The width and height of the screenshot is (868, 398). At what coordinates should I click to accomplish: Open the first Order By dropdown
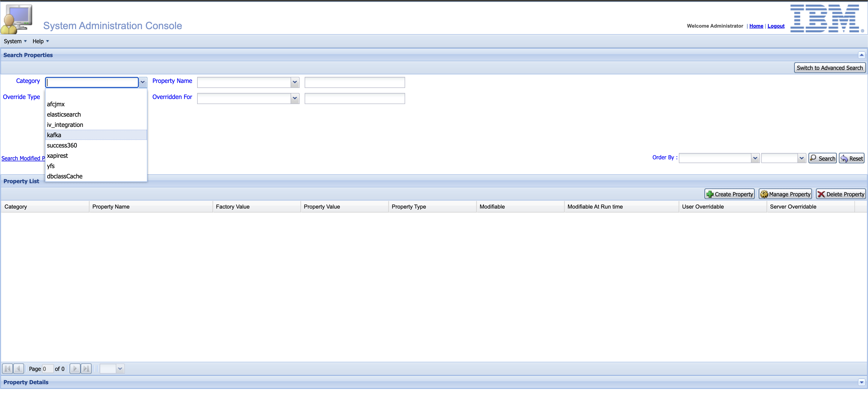[755, 158]
